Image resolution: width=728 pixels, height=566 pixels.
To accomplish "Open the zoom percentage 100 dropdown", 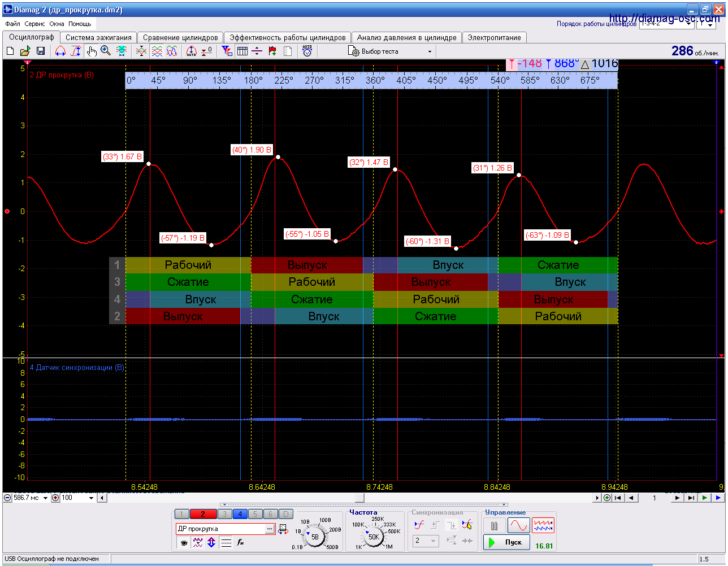I will 91,498.
